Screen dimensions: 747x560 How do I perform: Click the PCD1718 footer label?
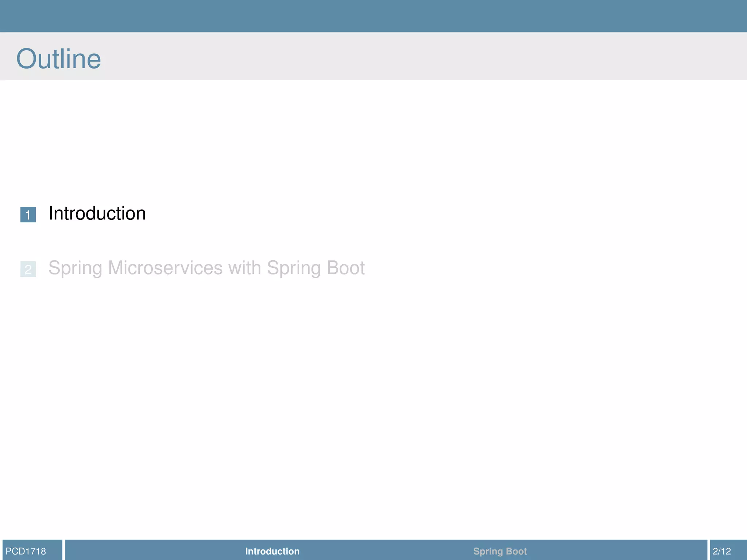26,551
